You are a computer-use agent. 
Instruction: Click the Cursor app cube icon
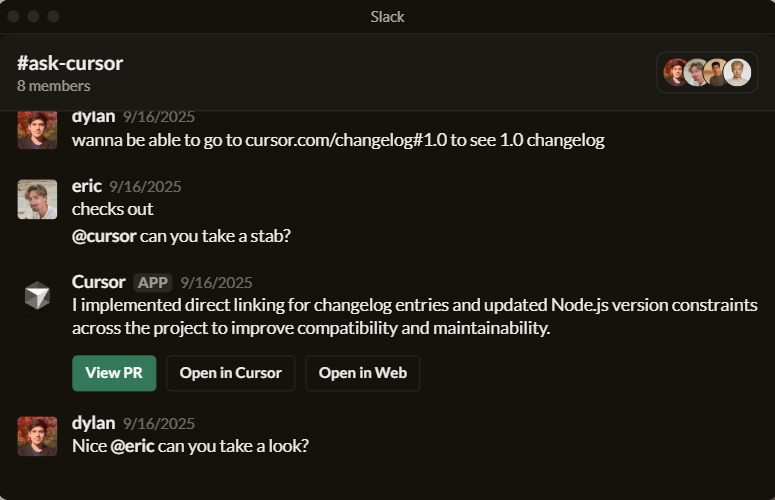tap(37, 295)
